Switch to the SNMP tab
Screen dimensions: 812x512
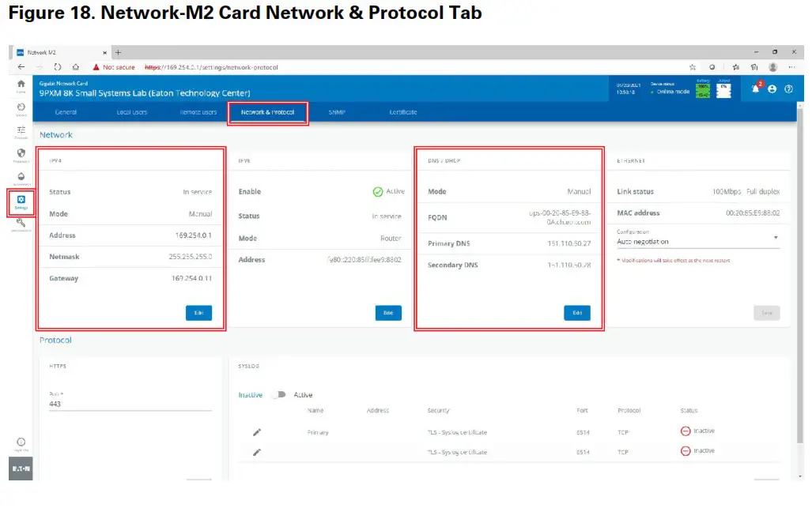pos(338,111)
